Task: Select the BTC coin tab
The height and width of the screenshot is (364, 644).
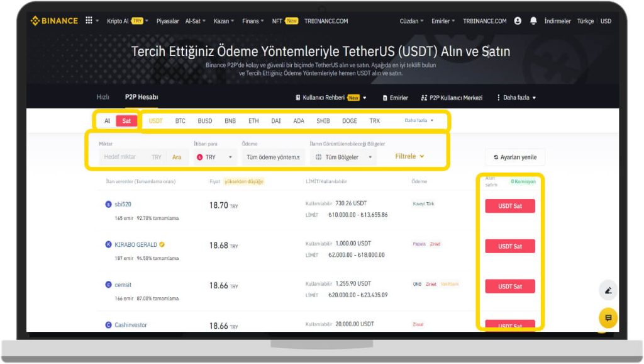Action: click(x=180, y=121)
